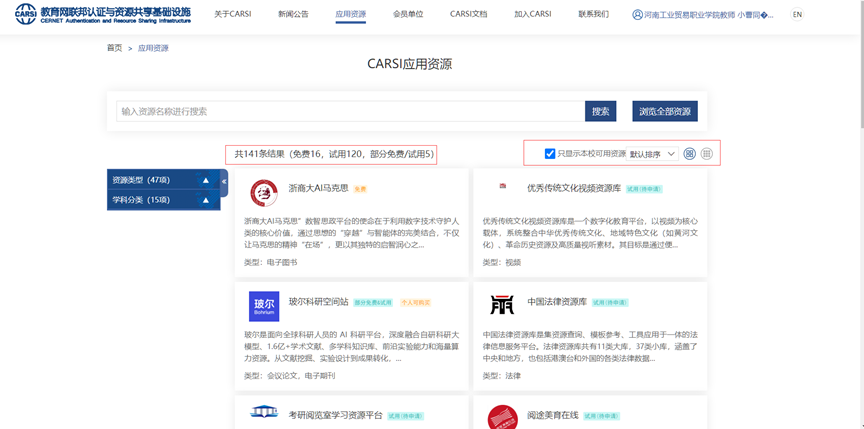
Task: Go to the 会员单位 nav tab
Action: click(408, 15)
